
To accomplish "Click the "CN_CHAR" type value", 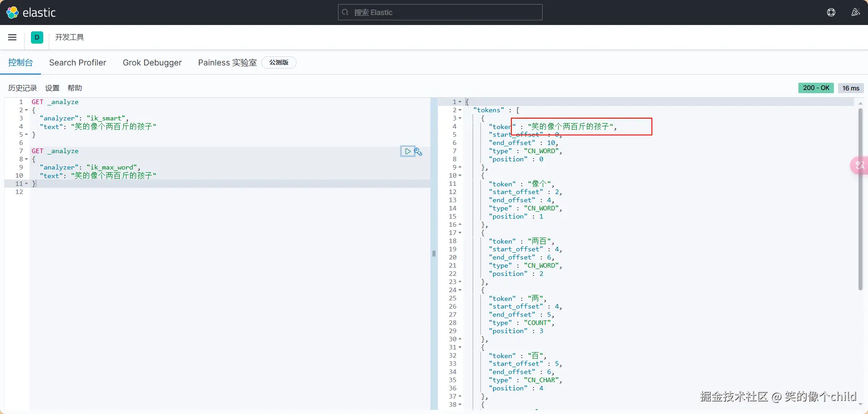I will [x=541, y=380].
